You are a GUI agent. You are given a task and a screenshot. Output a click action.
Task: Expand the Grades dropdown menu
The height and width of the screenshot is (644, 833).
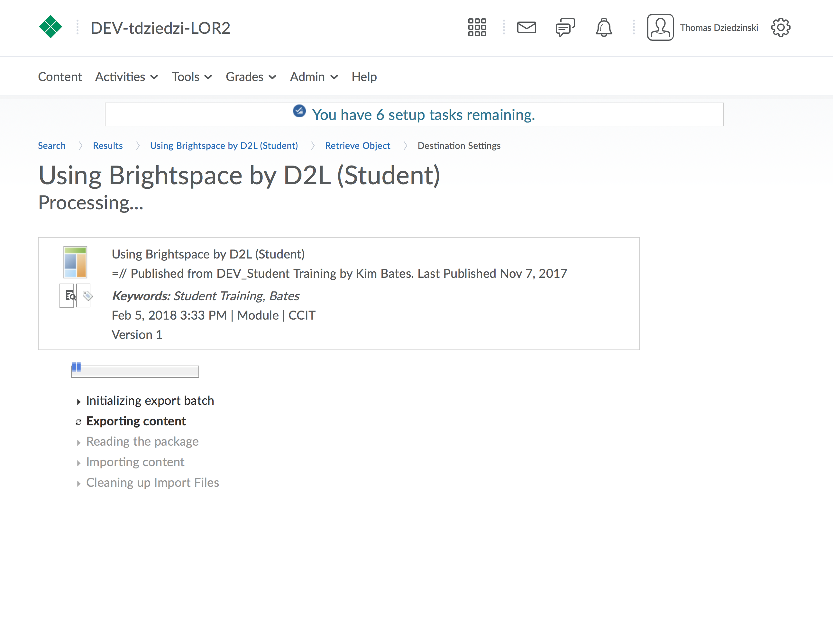(251, 77)
